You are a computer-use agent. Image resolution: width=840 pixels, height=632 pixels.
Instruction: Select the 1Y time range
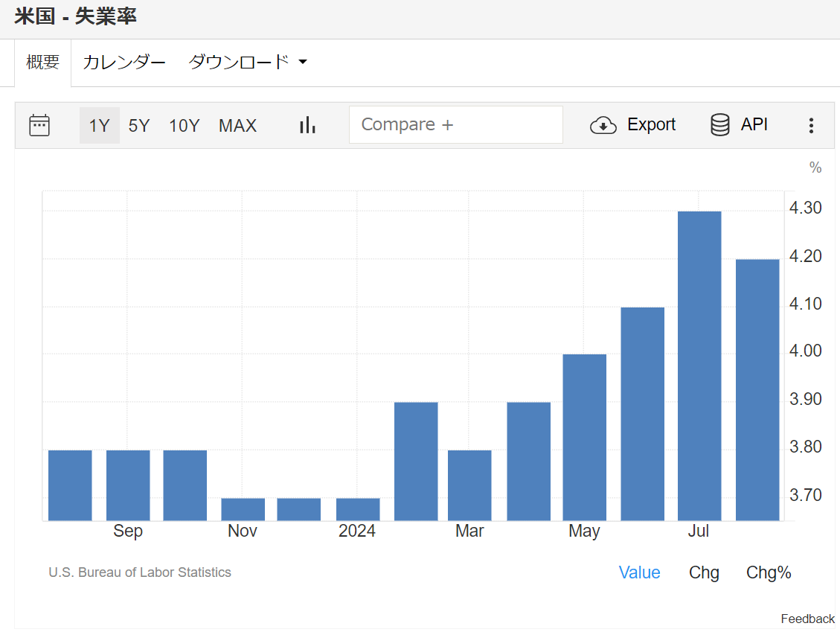(99, 126)
